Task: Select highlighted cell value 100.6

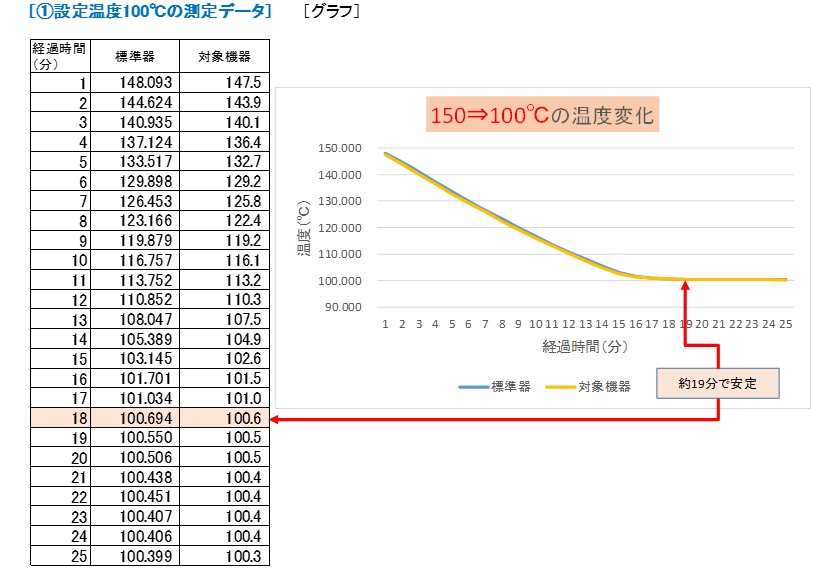Action: click(243, 418)
